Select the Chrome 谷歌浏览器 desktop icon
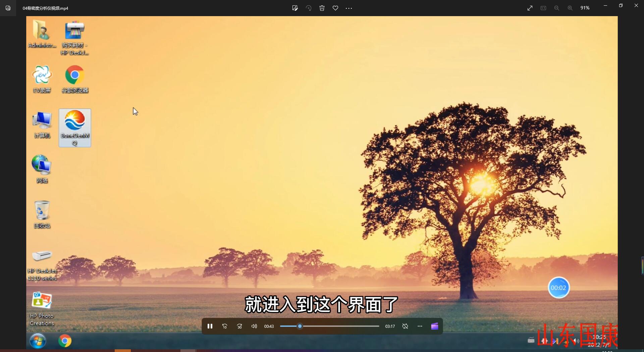The width and height of the screenshot is (644, 352). click(75, 79)
